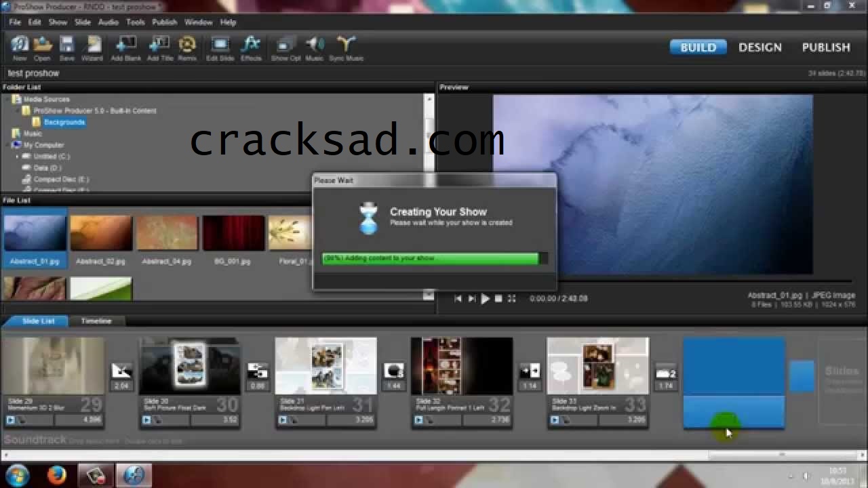Click the New show toolbar icon

[x=20, y=47]
